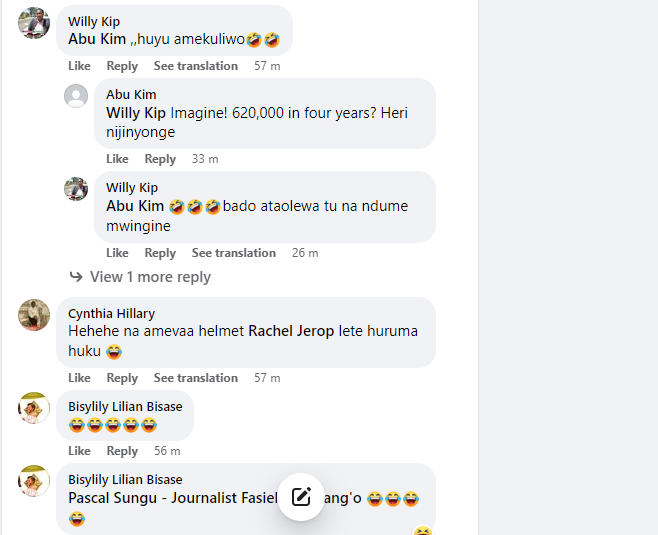See translation of Cynthia Hillary's comment
658x535 pixels.
click(196, 378)
